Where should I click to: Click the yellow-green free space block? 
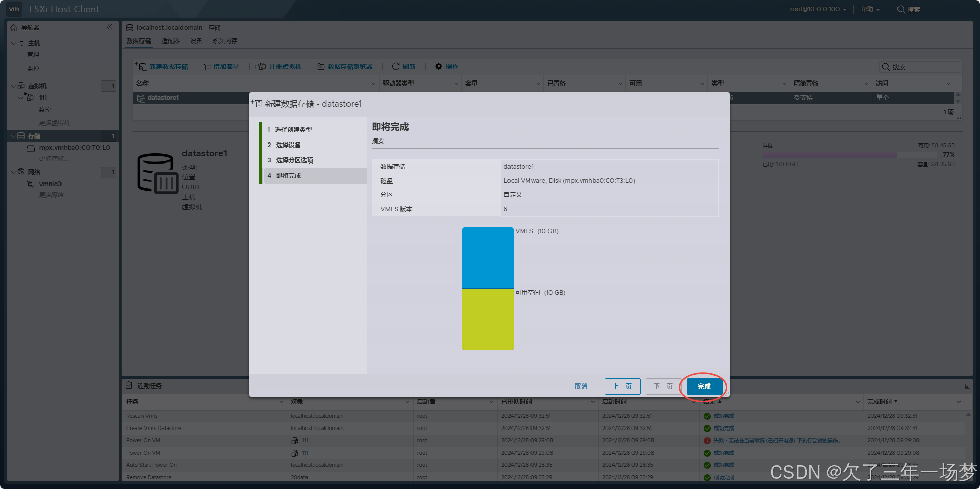point(487,319)
